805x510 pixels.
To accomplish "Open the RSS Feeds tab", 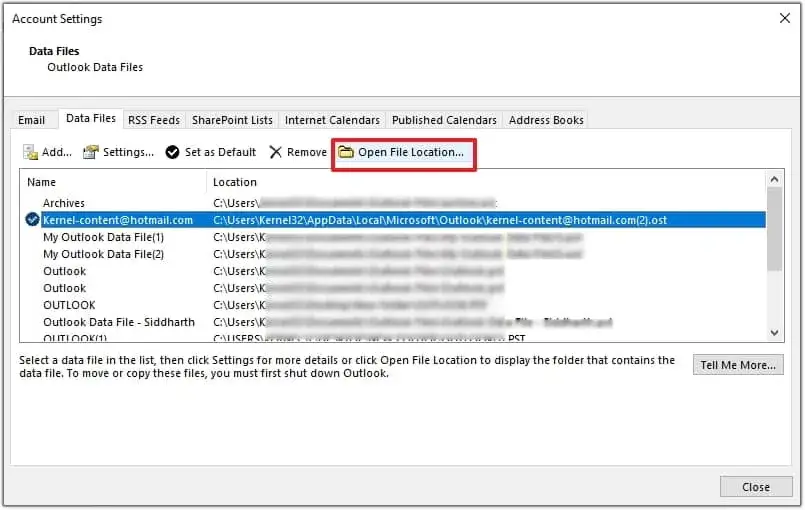I will coord(154,120).
